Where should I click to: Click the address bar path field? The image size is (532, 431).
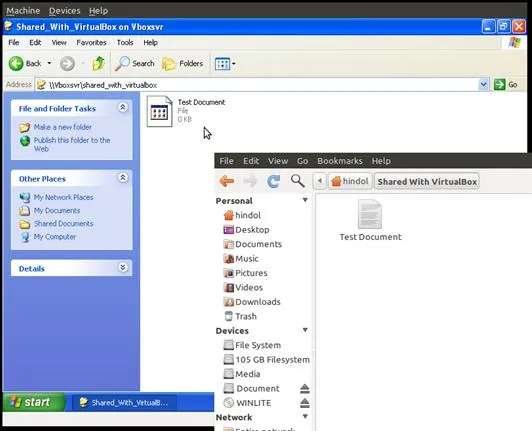click(x=257, y=85)
